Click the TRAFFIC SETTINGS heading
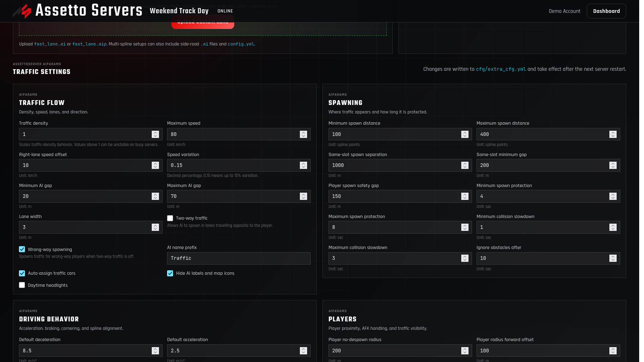The height and width of the screenshot is (362, 644). [x=41, y=72]
